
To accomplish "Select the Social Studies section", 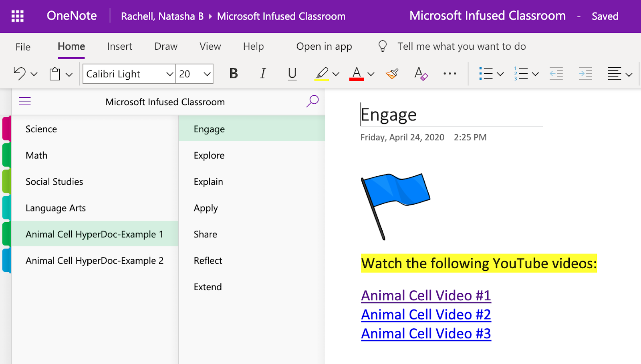I will [95, 182].
